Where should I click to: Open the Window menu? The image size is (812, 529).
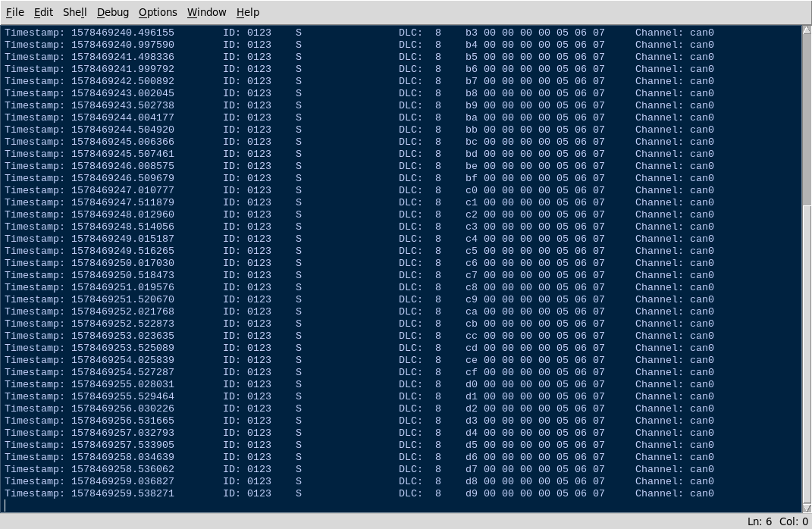[206, 12]
